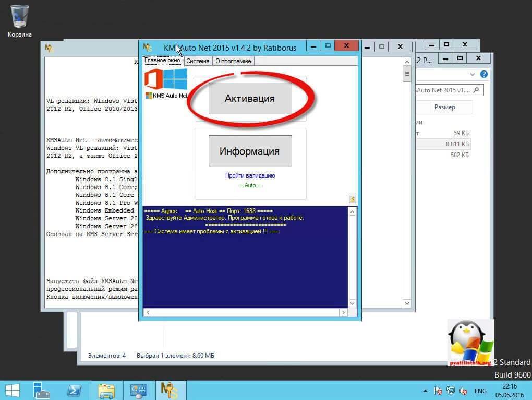Click the small yellow icon above the log
Screen dimensions: 532x400
(x=353, y=199)
